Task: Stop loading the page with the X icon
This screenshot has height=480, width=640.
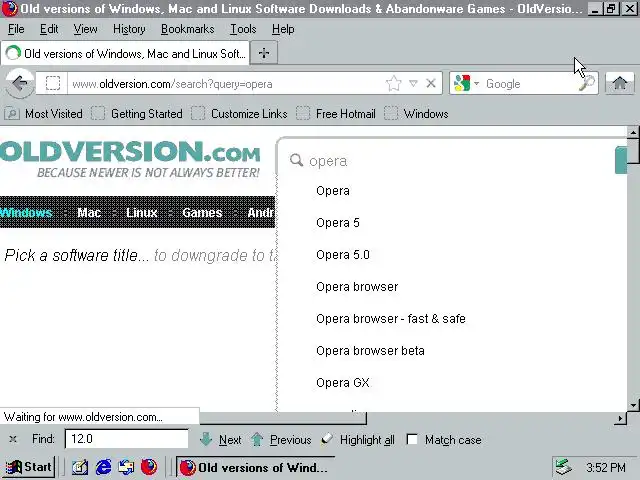Action: [431, 84]
